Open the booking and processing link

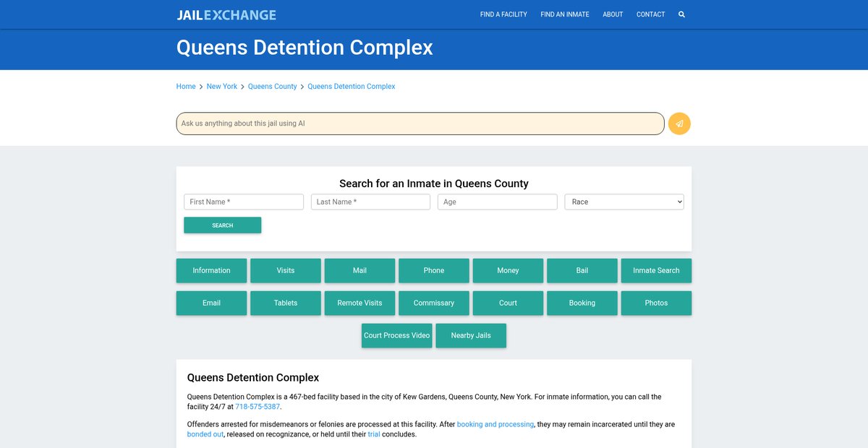[x=495, y=425]
